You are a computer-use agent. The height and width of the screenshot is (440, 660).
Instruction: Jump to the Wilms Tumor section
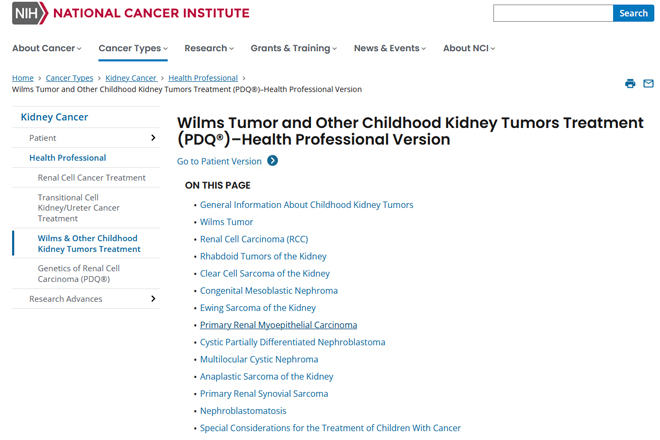click(x=226, y=222)
